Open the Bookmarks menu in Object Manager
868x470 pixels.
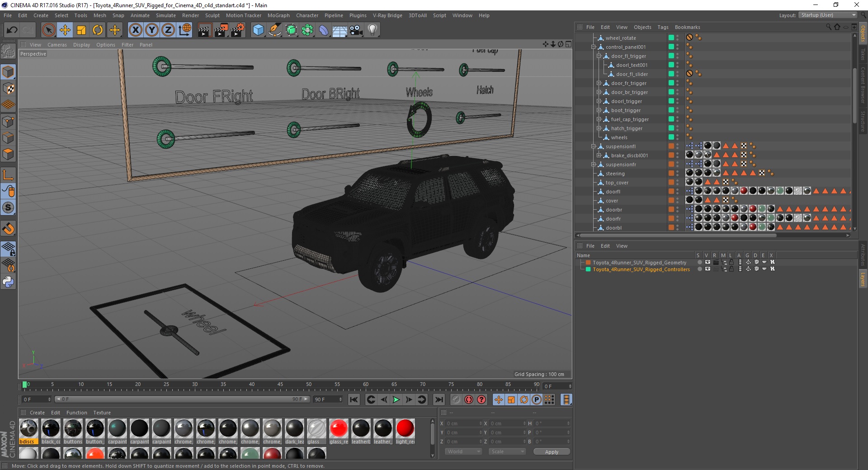[687, 27]
